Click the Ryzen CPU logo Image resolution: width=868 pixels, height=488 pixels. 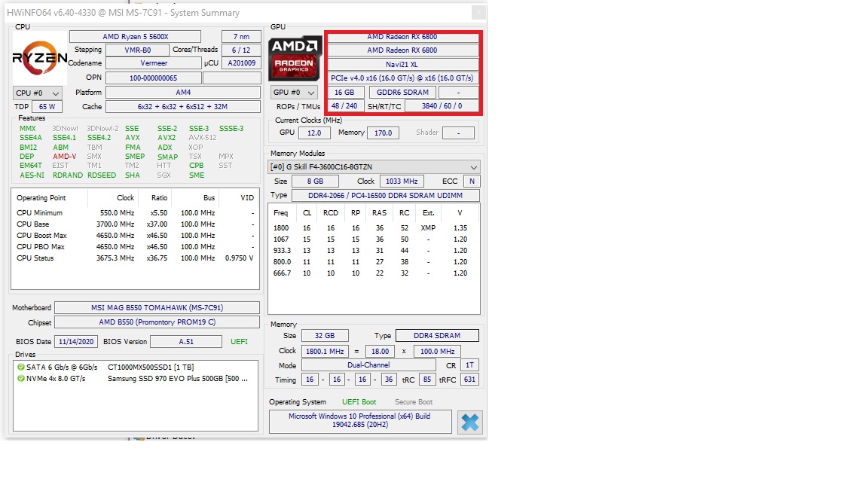coord(39,57)
